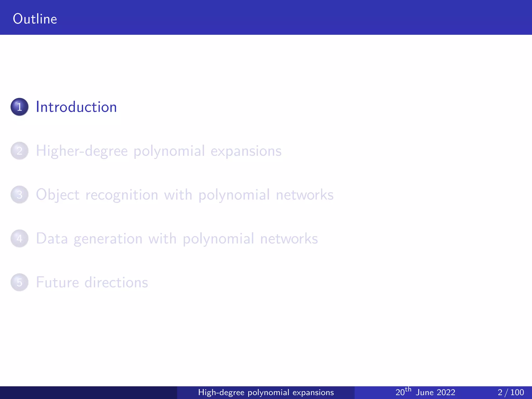
Task: Click the faded number 2 bullet ball
Action: pyautogui.click(x=19, y=151)
